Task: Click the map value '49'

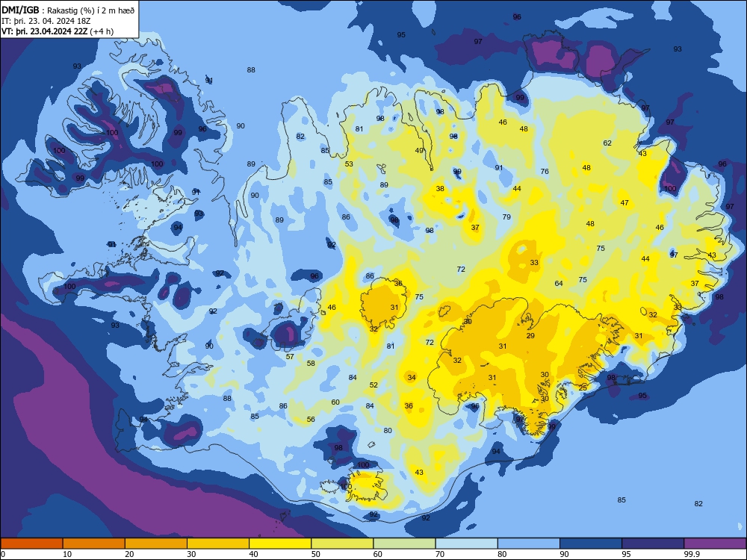Action: point(419,151)
